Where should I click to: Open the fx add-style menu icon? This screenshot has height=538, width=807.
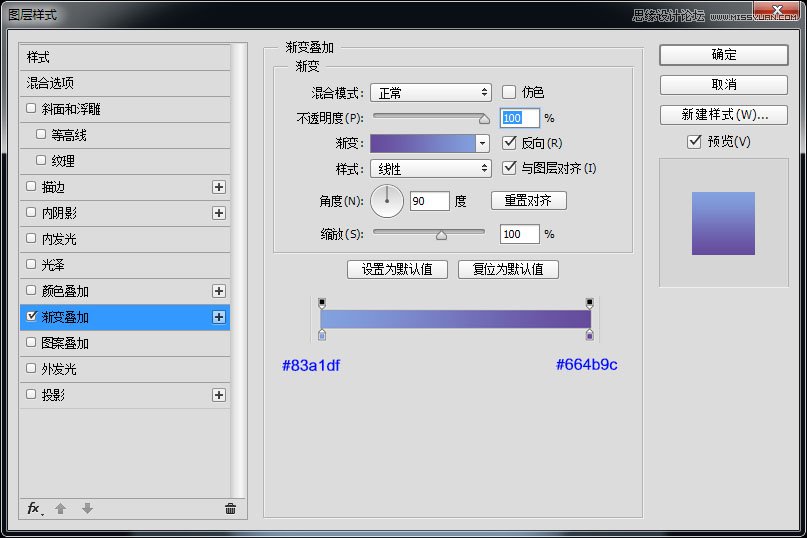(x=34, y=509)
